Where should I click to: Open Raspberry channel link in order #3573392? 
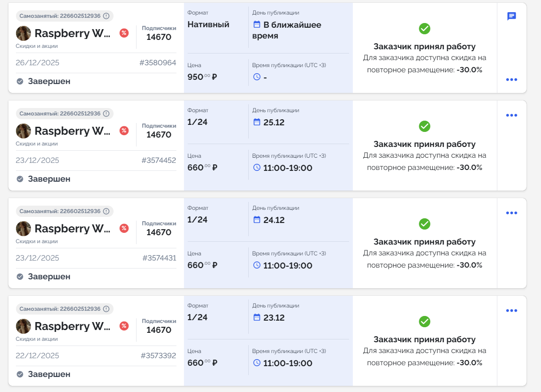click(72, 326)
